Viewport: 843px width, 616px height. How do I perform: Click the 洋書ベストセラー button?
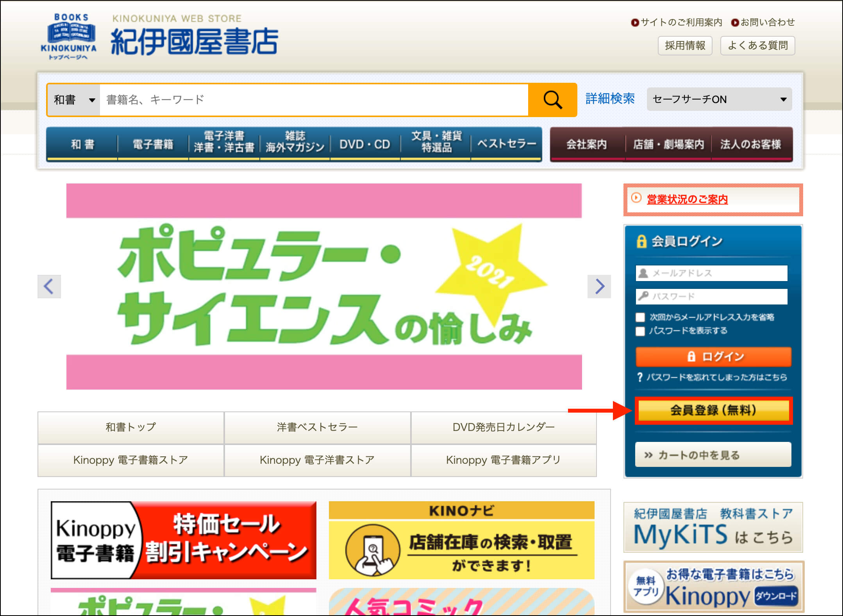317,427
